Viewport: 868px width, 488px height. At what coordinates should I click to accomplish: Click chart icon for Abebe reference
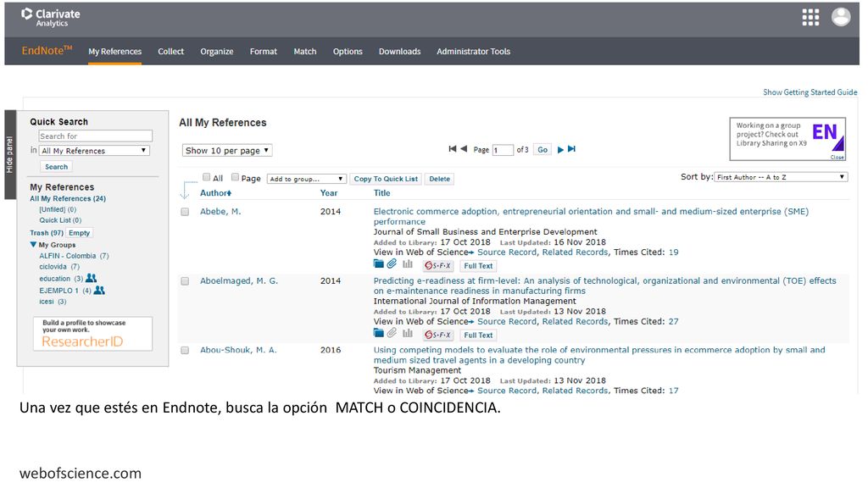pyautogui.click(x=408, y=264)
